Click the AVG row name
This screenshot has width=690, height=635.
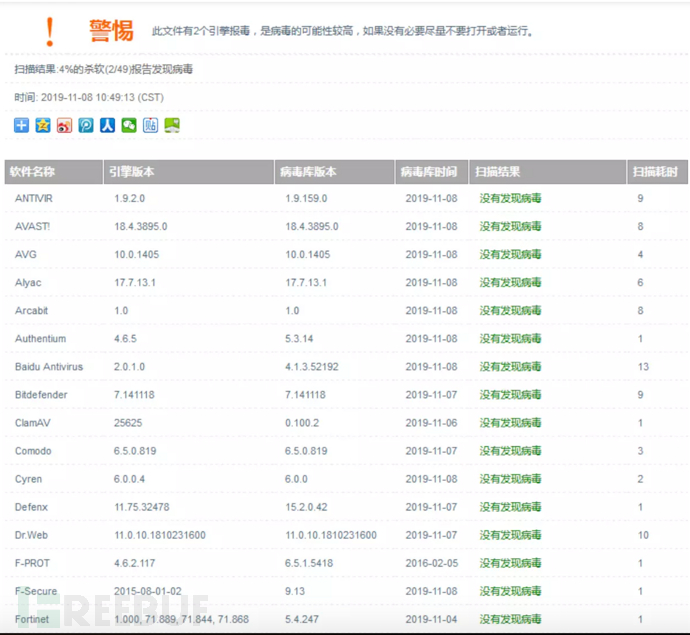coord(26,255)
